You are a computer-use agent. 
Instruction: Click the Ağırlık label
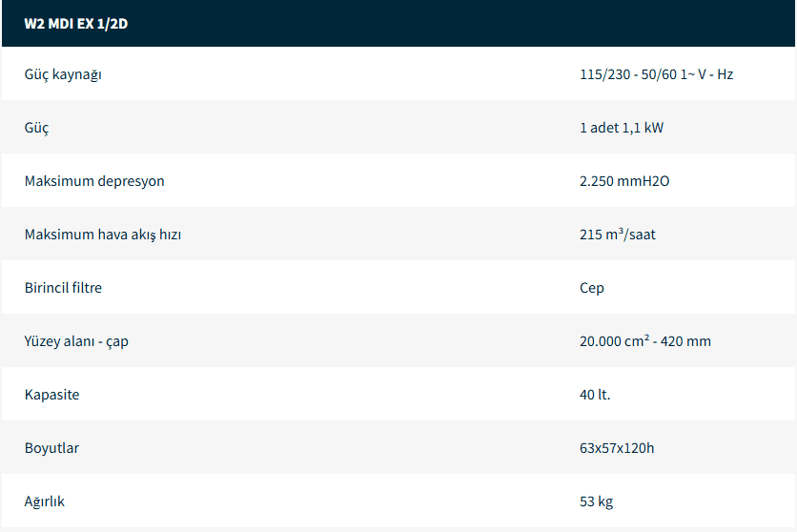[x=45, y=501]
